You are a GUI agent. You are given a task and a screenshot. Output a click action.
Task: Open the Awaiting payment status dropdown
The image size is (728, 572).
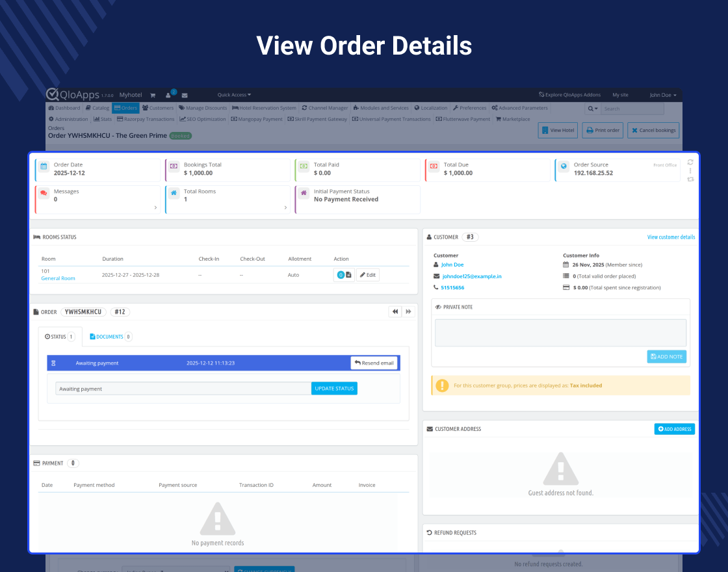pos(183,389)
